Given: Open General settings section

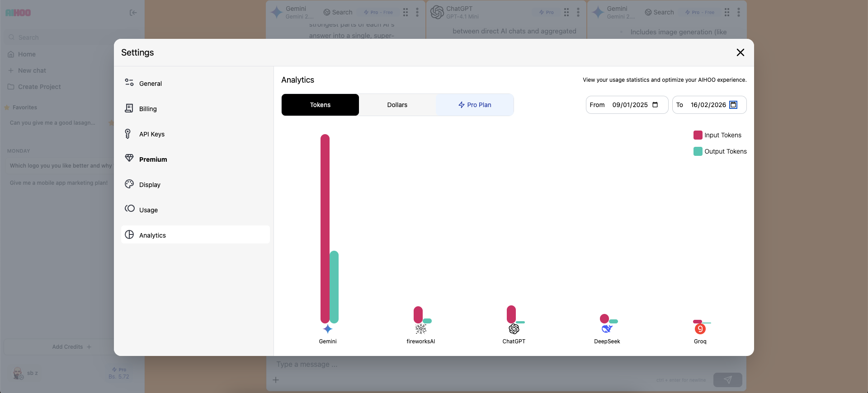Looking at the screenshot, I should point(151,84).
